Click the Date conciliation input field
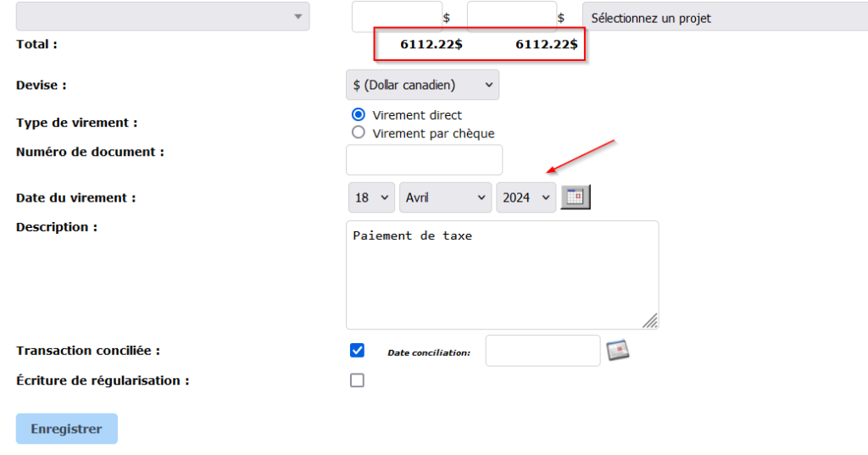This screenshot has height=455, width=868. 542,351
